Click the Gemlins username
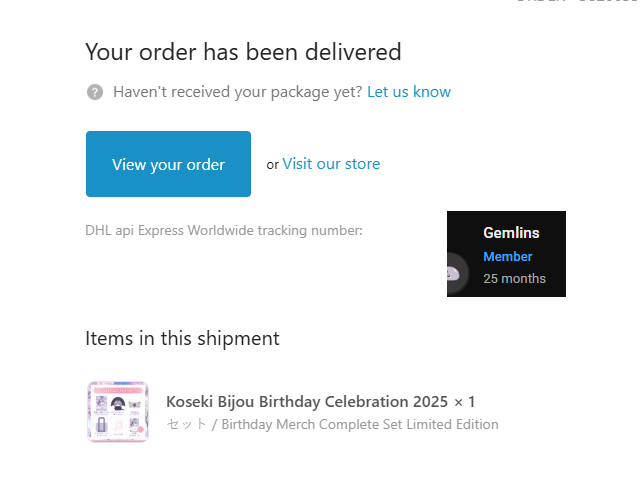The width and height of the screenshot is (640, 484). (511, 233)
